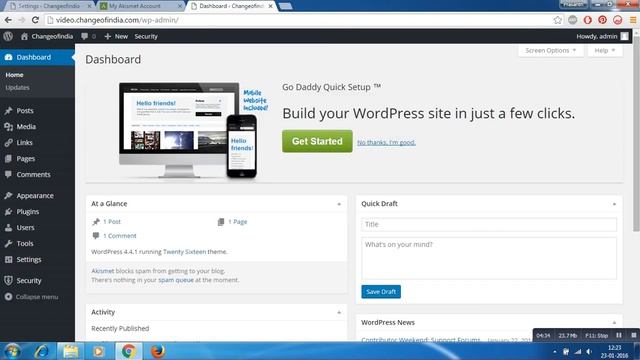This screenshot has height=360, width=640.
Task: Open the comments bubble in the admin bar
Action: point(88,36)
